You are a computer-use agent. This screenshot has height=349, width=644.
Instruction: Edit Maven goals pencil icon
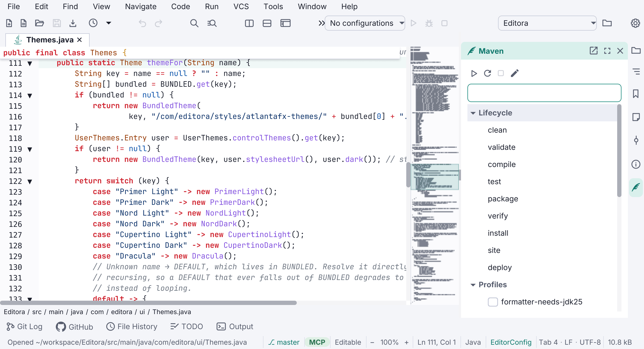(x=514, y=73)
